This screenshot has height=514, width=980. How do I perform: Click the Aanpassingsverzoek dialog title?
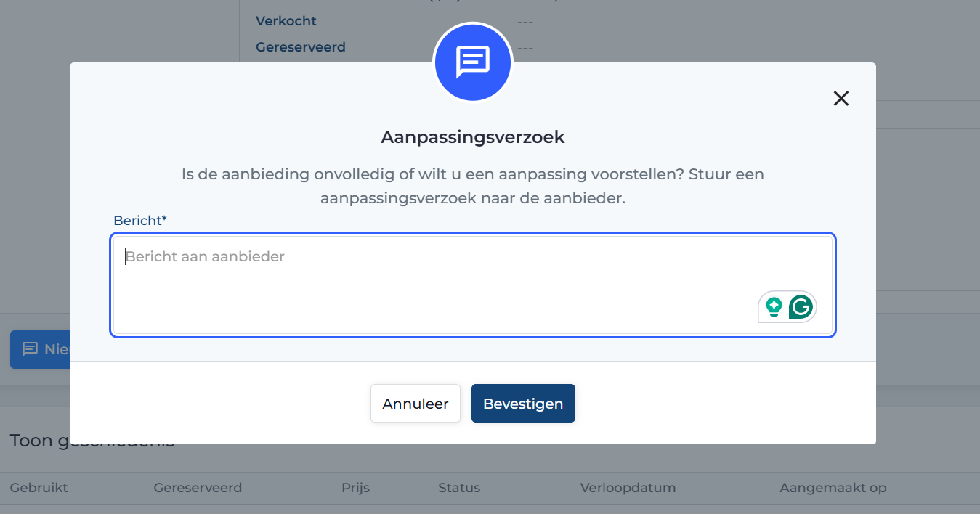[x=472, y=137]
